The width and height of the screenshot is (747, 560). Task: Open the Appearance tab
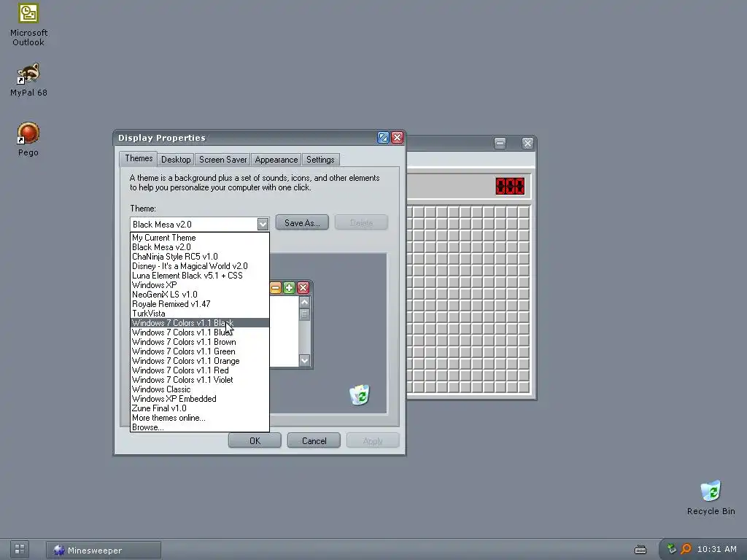tap(276, 160)
